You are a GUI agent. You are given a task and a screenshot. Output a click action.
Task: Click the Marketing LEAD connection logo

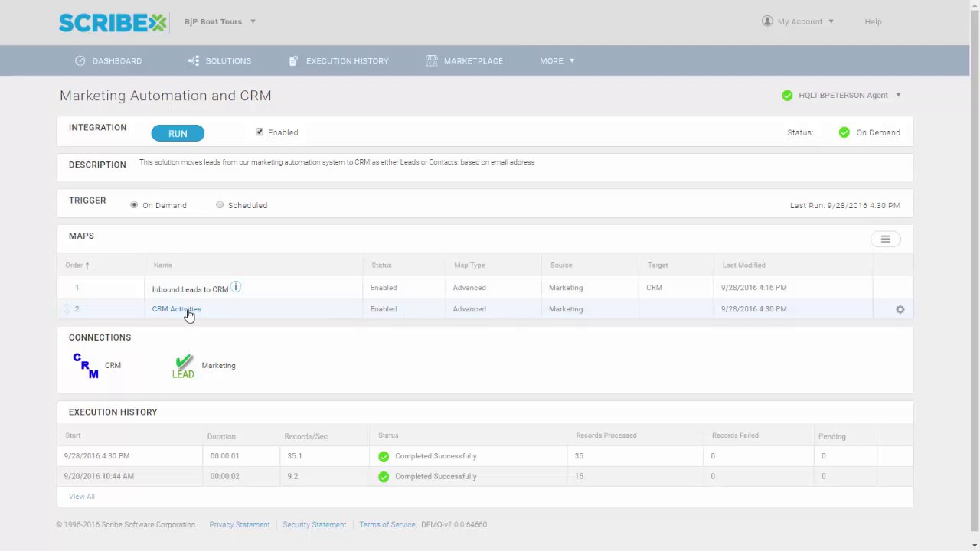(183, 366)
